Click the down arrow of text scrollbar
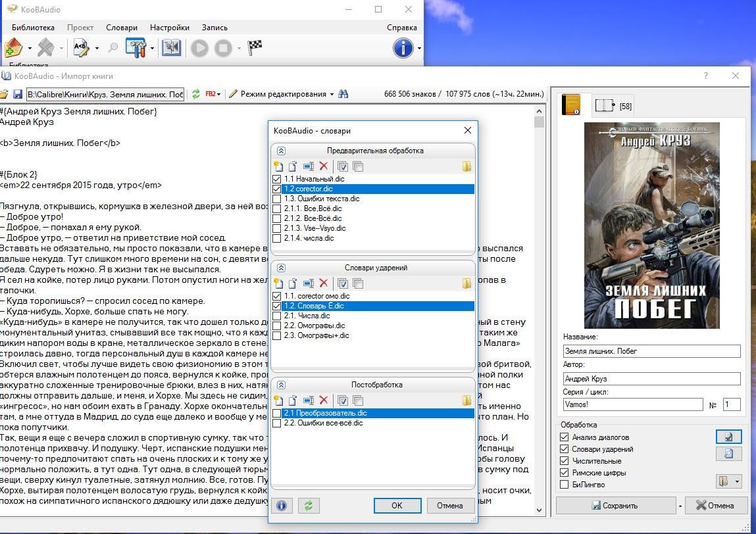 [x=539, y=510]
